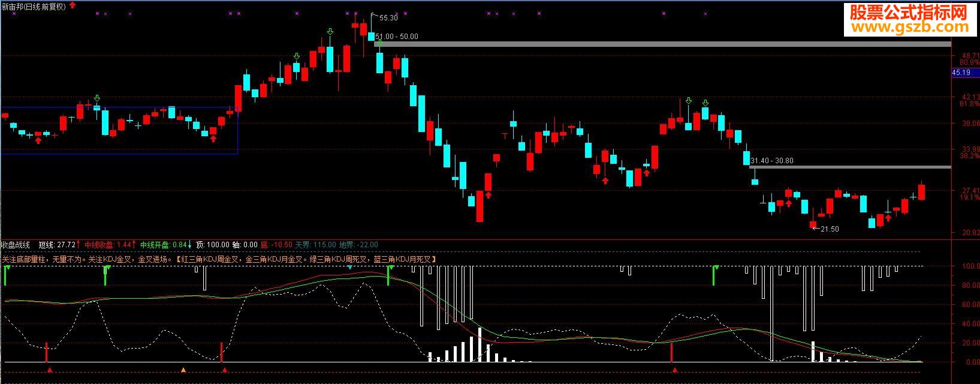980x384 pixels.
Task: Click the 短线: 27.72 indicator value
Action: point(57,245)
